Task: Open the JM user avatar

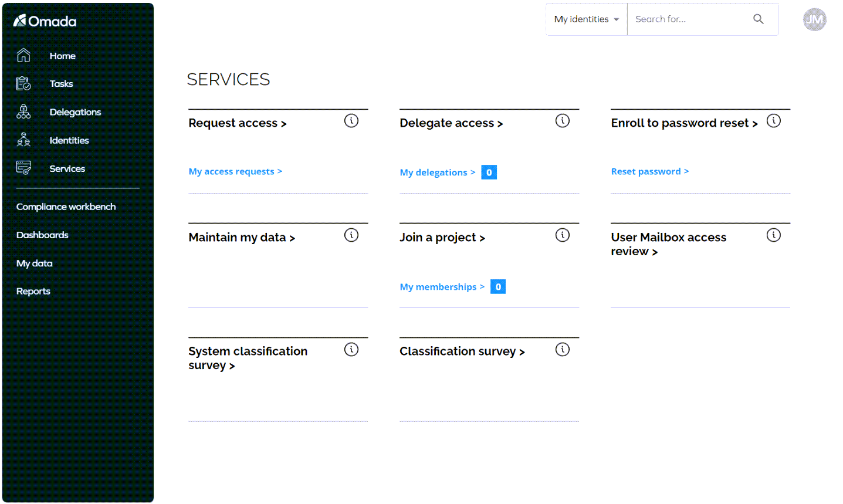Action: pyautogui.click(x=814, y=19)
